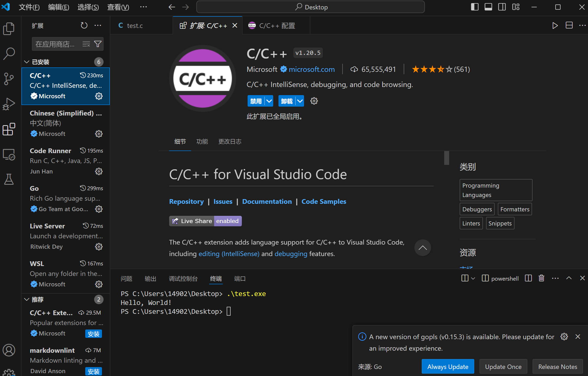The height and width of the screenshot is (376, 588).
Task: Open gear settings for Code Runner
Action: pos(99,171)
